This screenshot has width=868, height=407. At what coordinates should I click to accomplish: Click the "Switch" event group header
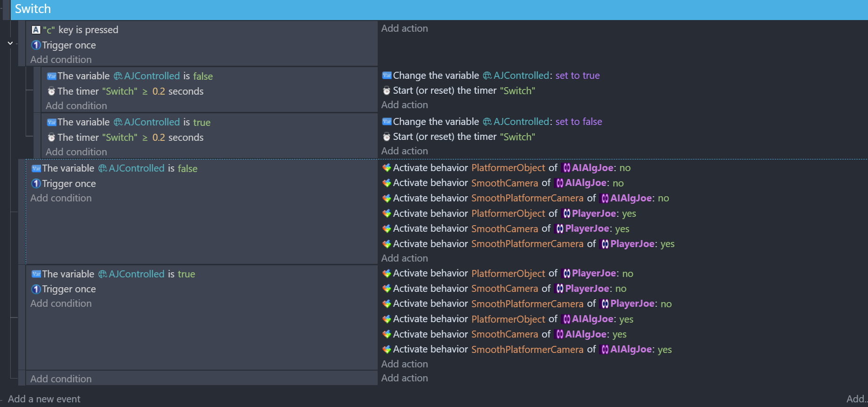(33, 9)
